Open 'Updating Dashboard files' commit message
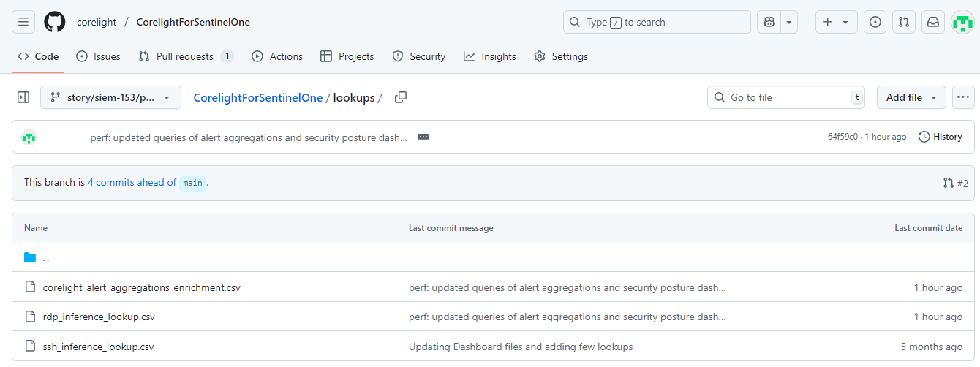Screen dimensions: 980x367 tap(521, 347)
